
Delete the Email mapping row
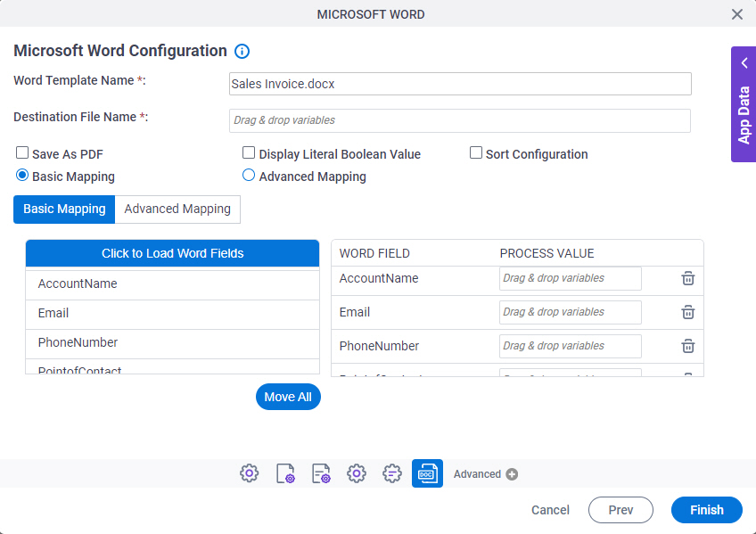point(688,312)
